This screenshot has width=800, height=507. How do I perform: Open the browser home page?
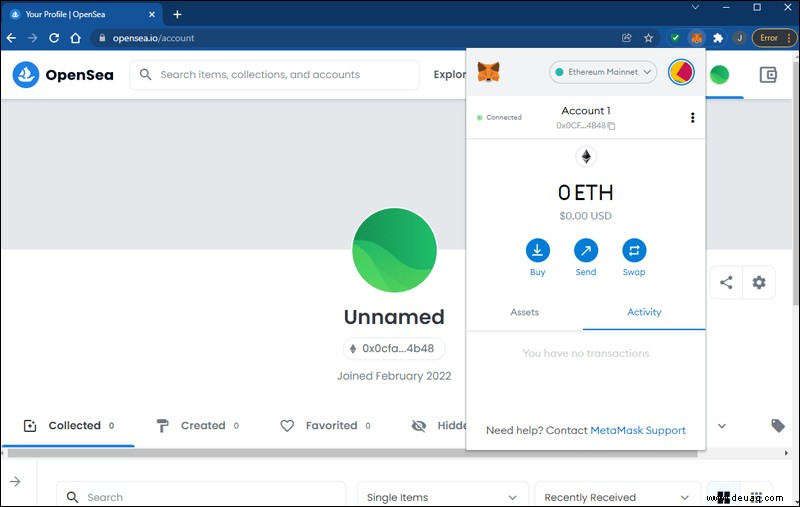(x=76, y=38)
